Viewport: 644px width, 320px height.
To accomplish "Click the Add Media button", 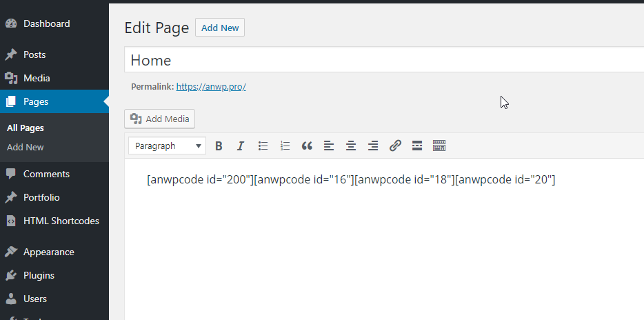I will [x=159, y=119].
